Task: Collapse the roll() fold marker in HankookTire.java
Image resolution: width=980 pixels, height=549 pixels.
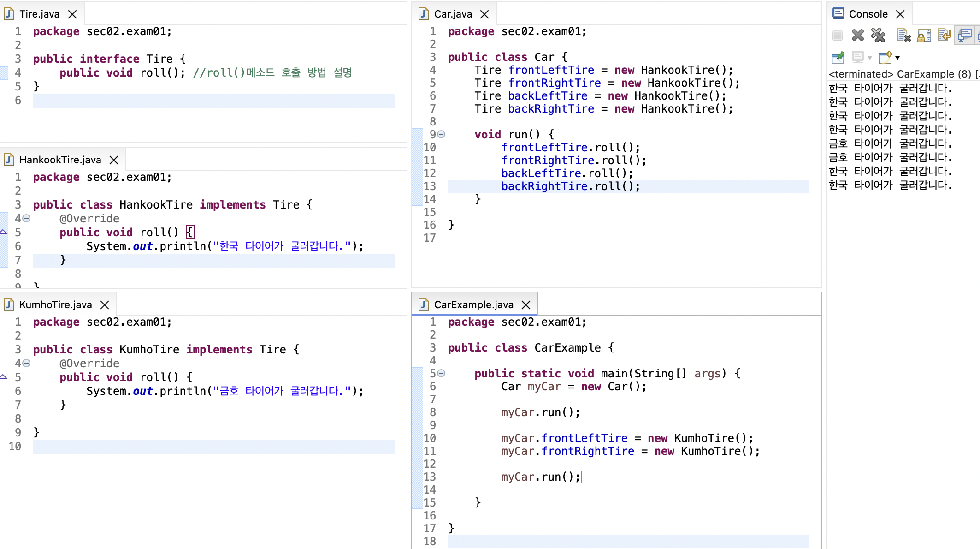Action: pyautogui.click(x=26, y=218)
